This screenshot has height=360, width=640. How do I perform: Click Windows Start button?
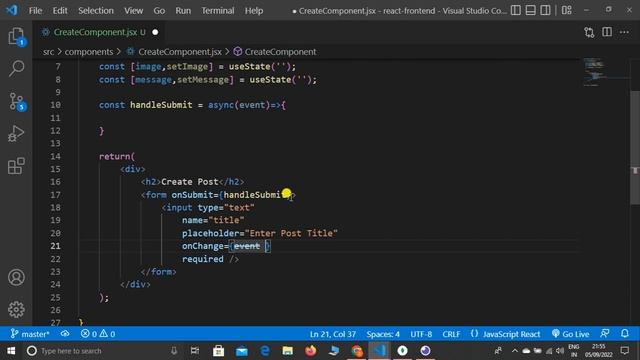(x=11, y=351)
